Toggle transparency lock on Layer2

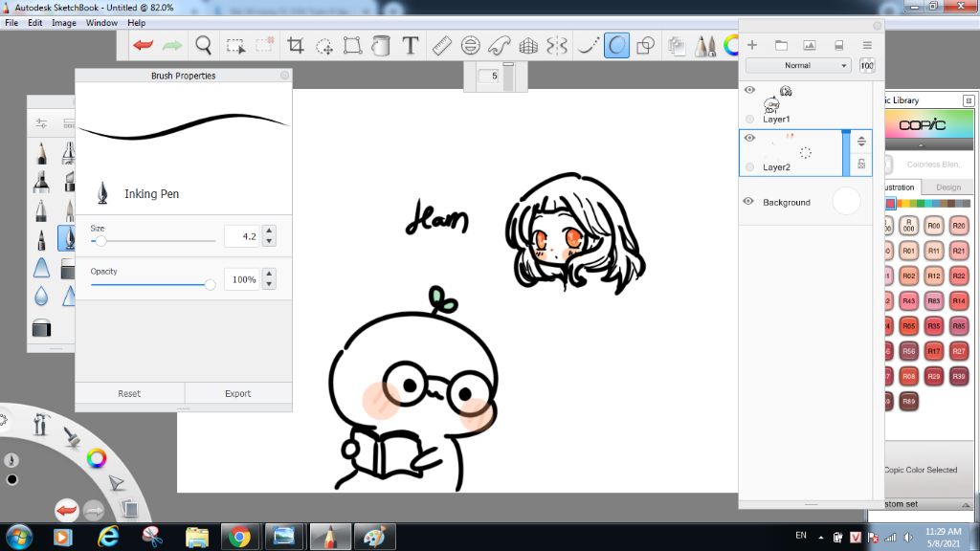click(x=861, y=164)
